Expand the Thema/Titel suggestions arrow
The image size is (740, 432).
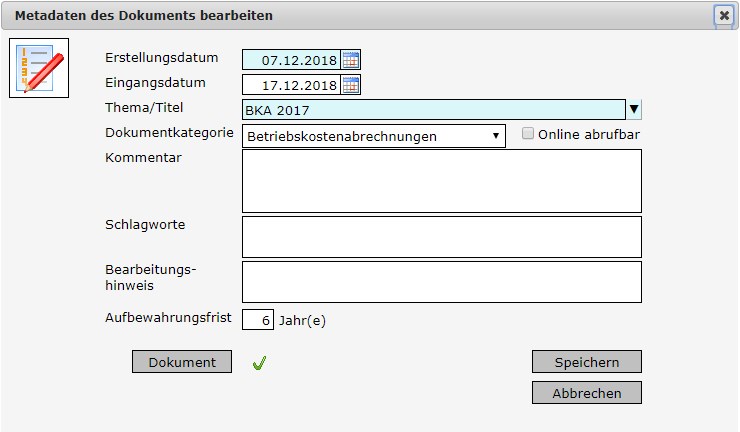(x=634, y=110)
